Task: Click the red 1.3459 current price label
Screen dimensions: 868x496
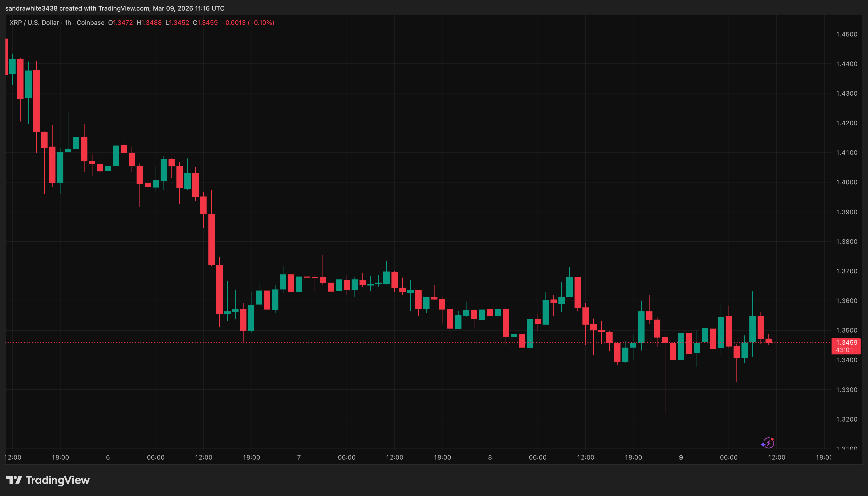Action: [847, 342]
